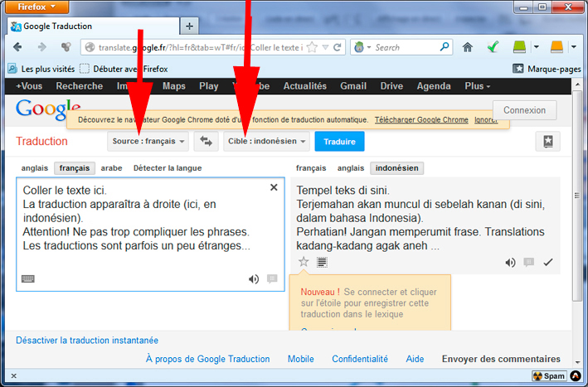Open Agenda in Google bar

434,86
